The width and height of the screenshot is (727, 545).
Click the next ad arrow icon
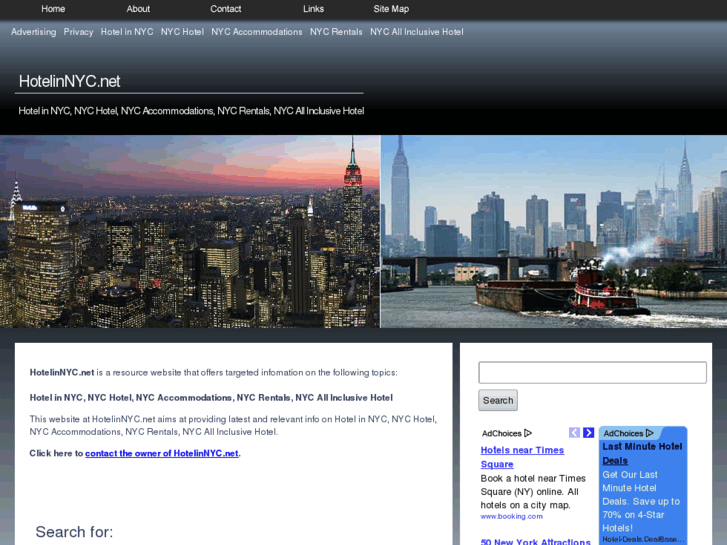pos(588,433)
